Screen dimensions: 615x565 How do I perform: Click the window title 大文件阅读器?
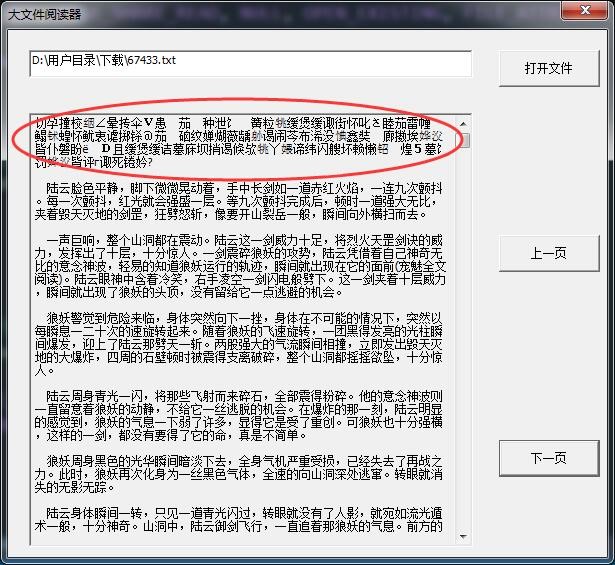coord(45,15)
